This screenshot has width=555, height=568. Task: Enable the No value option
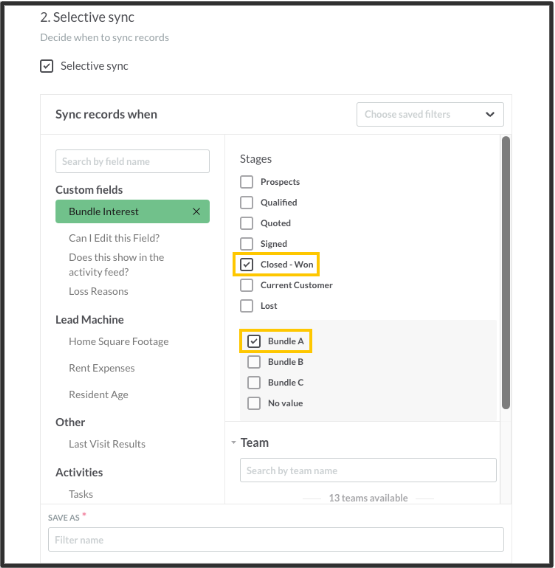(254, 403)
